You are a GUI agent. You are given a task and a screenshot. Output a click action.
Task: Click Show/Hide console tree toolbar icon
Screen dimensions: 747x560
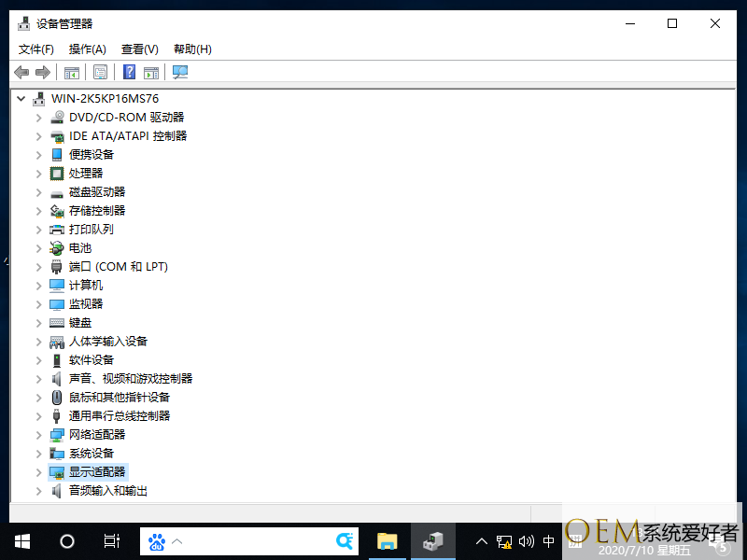[x=71, y=72]
